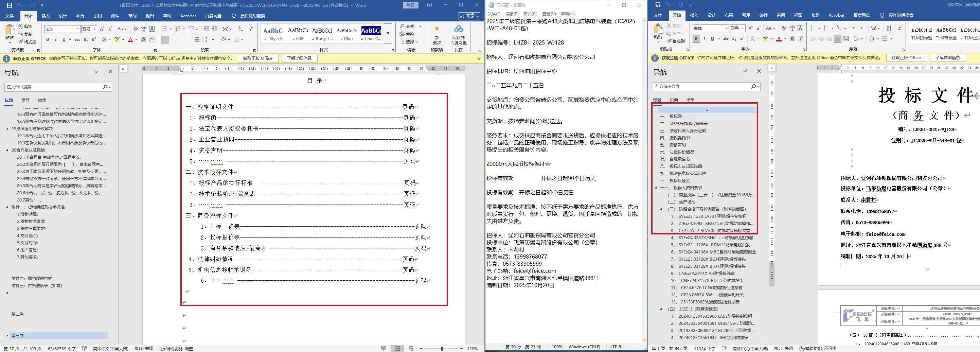Open 插入 tab in left Word window
Viewport: 980px width, 352px height.
[x=46, y=16]
